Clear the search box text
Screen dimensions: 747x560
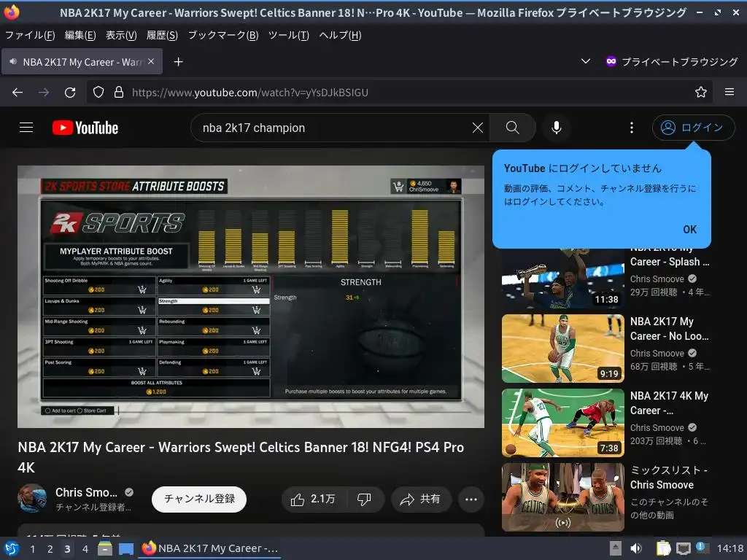(477, 128)
